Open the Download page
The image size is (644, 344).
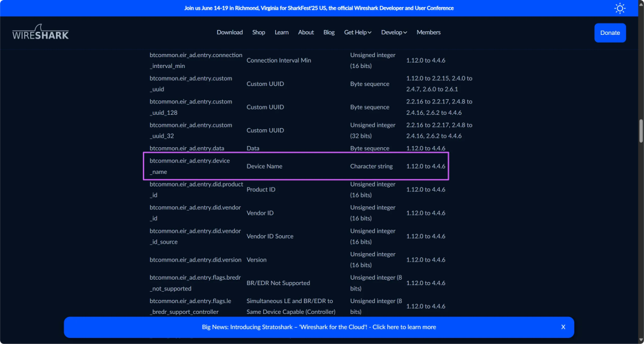229,32
